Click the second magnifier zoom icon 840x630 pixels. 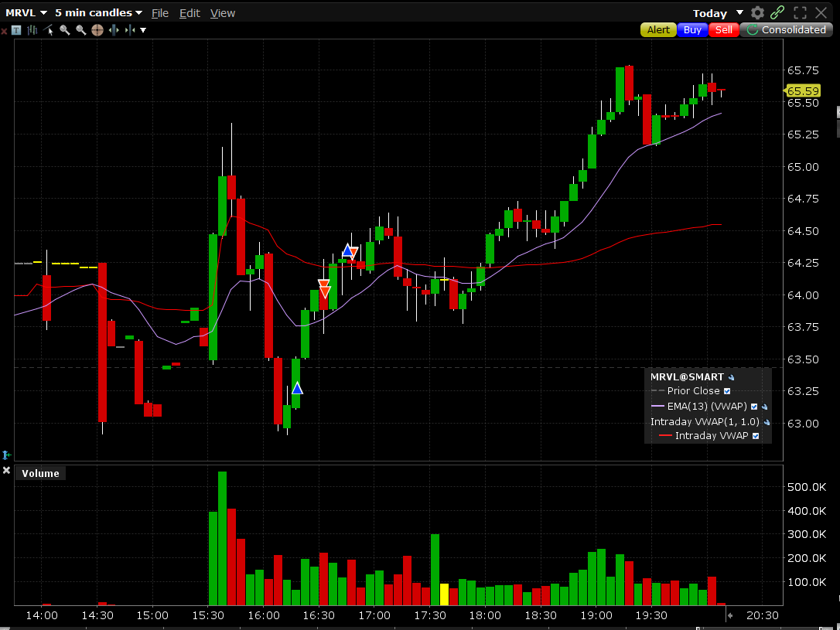[x=81, y=30]
